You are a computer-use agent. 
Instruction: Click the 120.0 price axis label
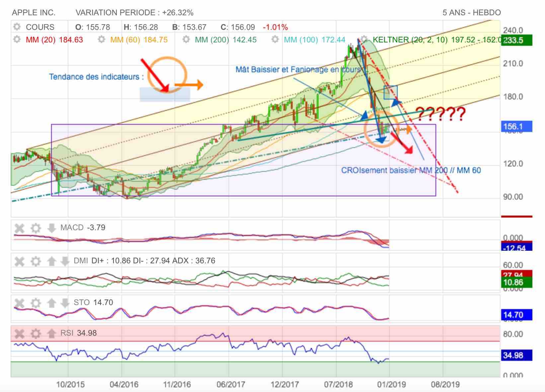coord(513,163)
